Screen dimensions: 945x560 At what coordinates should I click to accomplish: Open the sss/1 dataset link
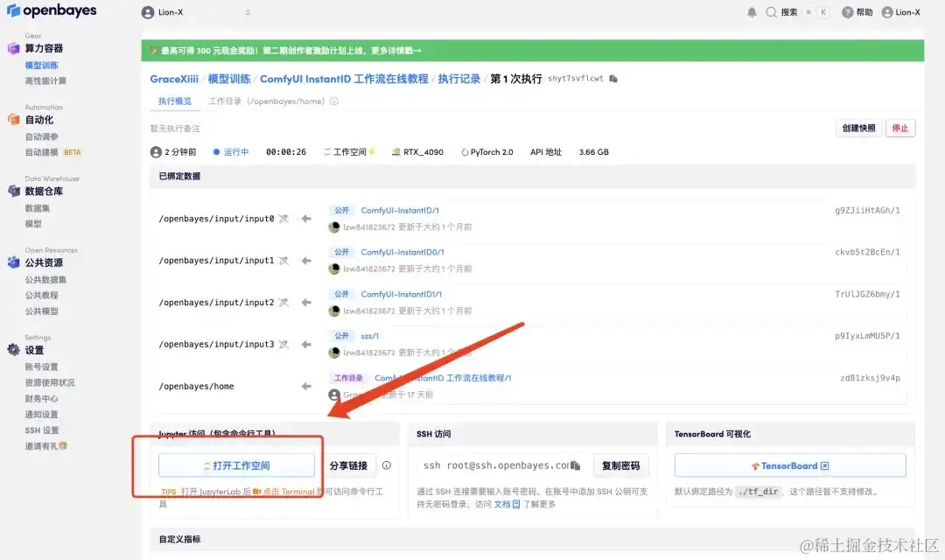370,336
